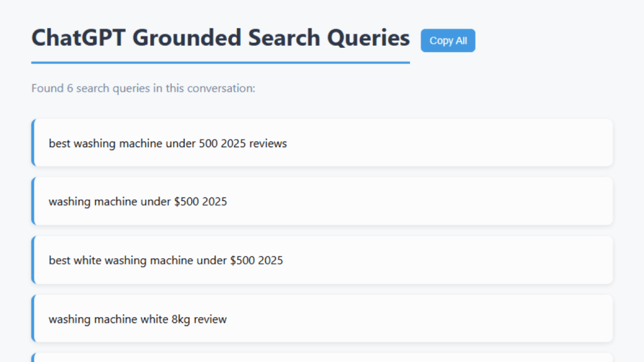This screenshot has width=644, height=362.
Task: Click the blue accent bar on the first query card
Action: point(33,143)
